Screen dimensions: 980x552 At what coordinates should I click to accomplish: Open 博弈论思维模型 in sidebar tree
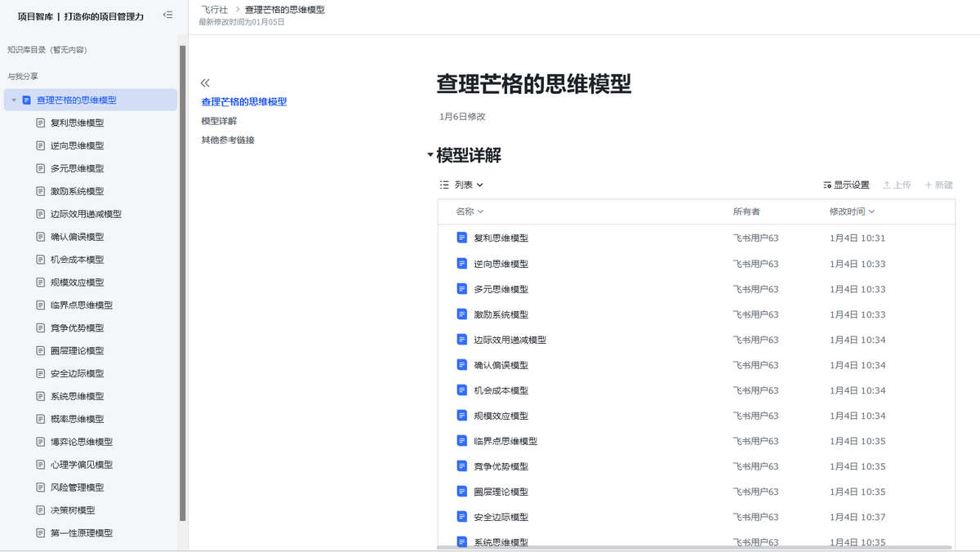(x=82, y=442)
